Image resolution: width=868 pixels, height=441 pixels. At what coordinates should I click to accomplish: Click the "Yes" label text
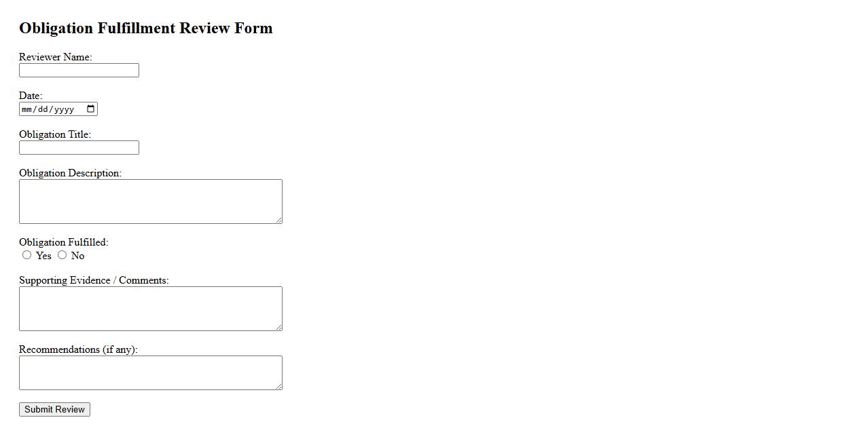[x=43, y=256]
